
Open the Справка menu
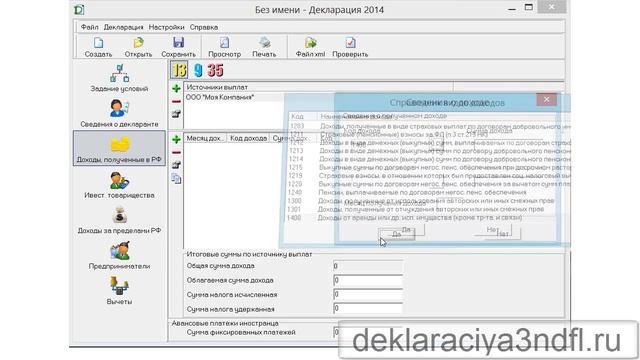click(x=204, y=27)
